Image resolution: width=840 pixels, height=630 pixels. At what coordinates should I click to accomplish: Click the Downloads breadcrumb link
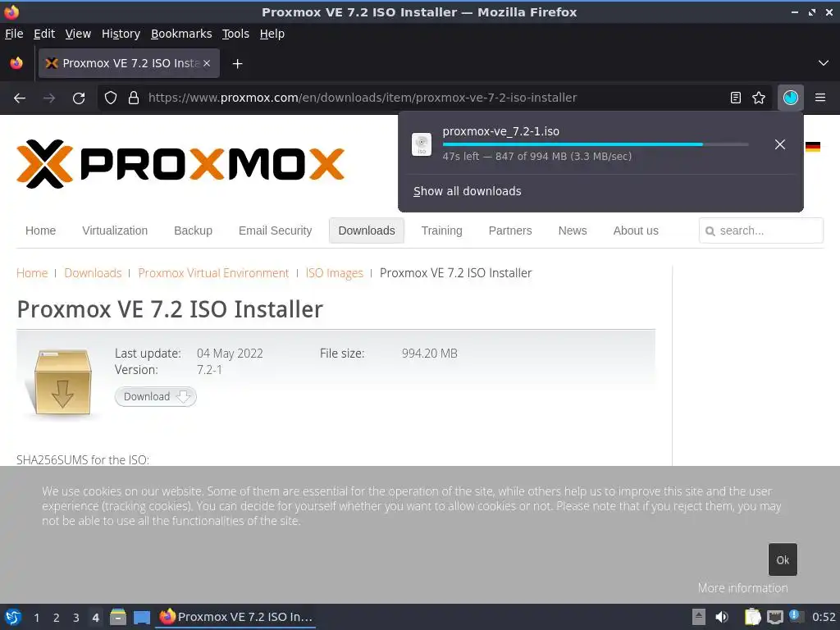93,273
